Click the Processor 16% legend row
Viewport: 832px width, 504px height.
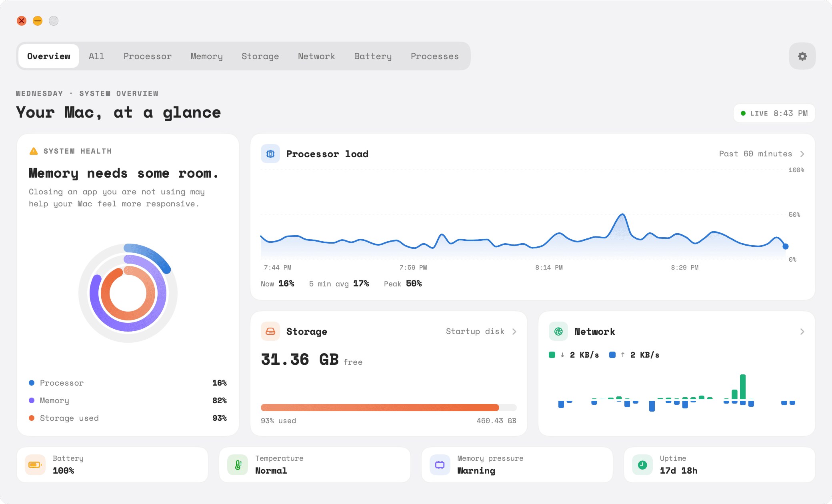[x=128, y=383]
